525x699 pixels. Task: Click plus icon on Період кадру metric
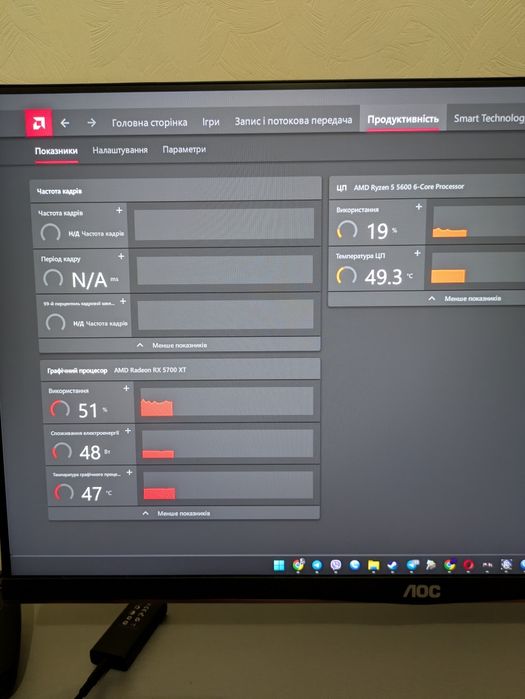(121, 256)
